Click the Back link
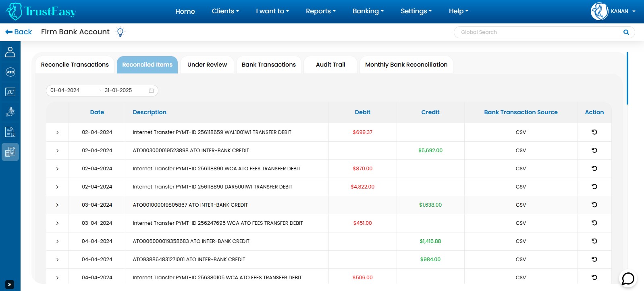 tap(19, 32)
